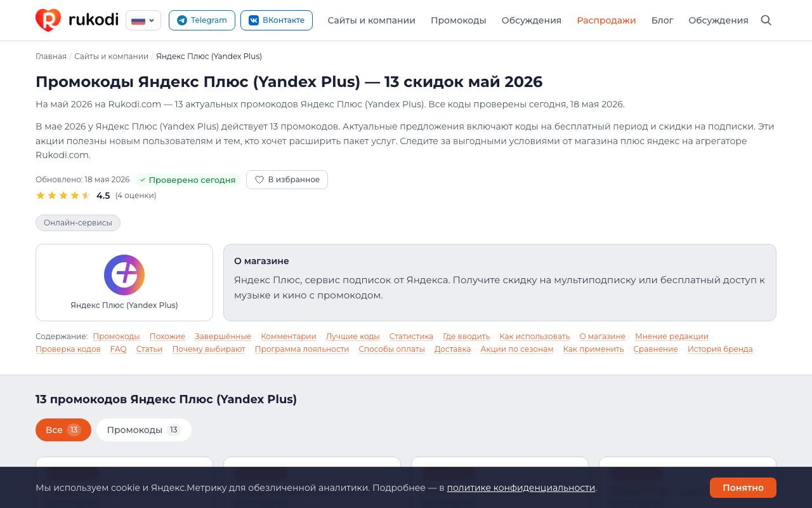Jump to Как применить section link

(593, 349)
